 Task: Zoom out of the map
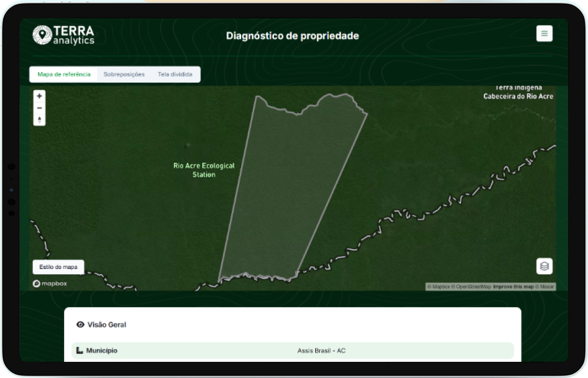(40, 108)
